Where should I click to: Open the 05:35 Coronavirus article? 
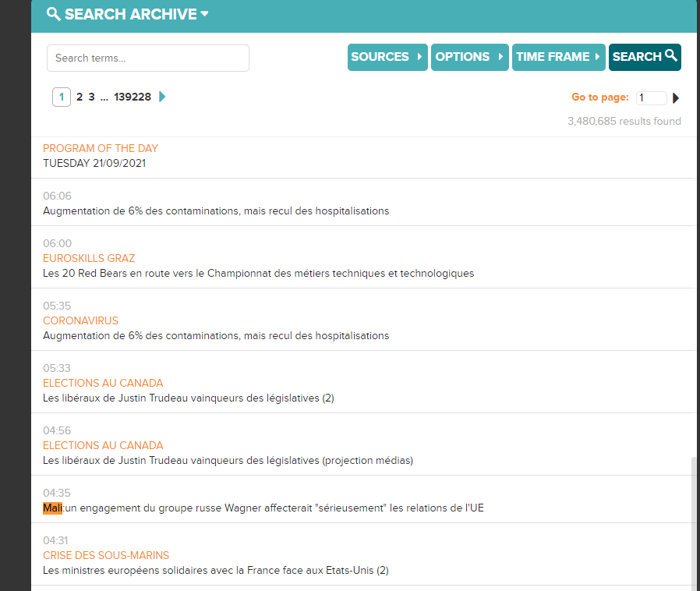coord(216,335)
